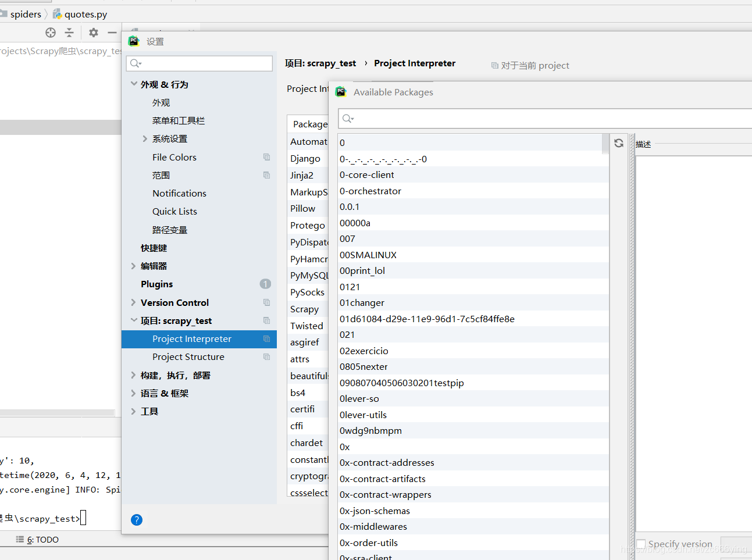
Task: Click the 项目: scrapy_test breadcrumb in settings header
Action: [320, 63]
